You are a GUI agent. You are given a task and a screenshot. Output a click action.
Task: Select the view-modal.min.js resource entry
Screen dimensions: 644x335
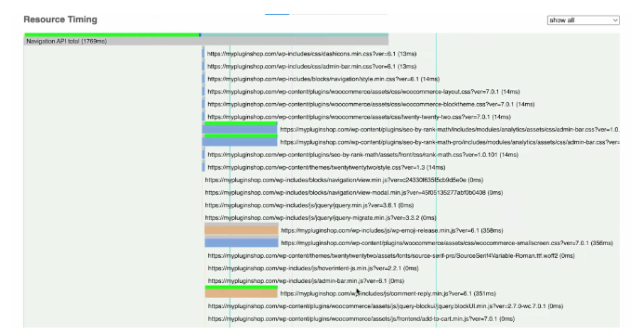click(354, 192)
